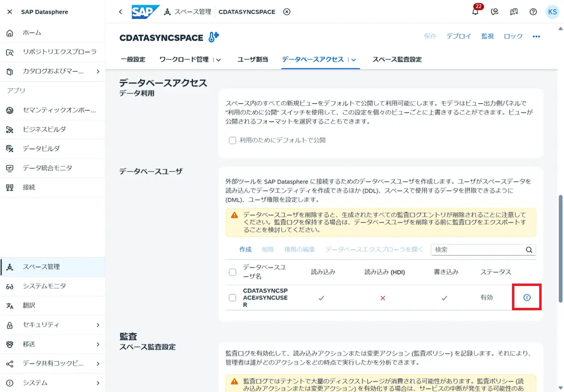The width and height of the screenshot is (564, 392).
Task: Open システムモニタ
Action: coord(53,286)
